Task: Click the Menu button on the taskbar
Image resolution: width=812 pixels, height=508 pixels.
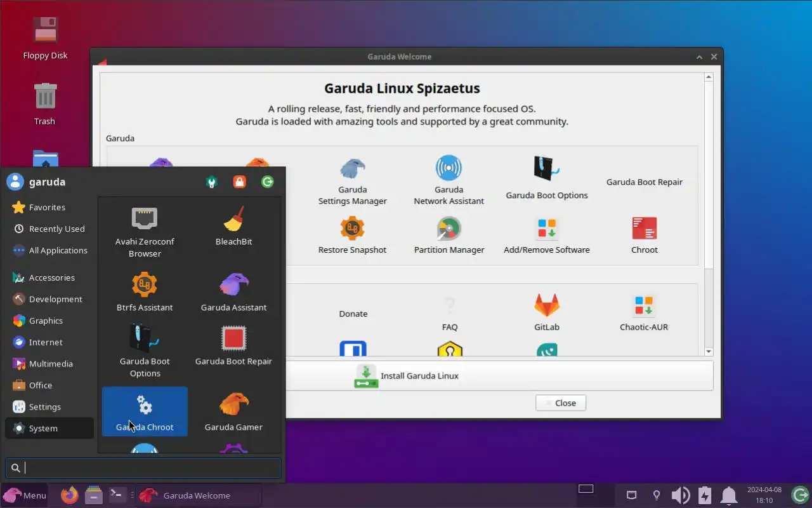Action: point(25,495)
